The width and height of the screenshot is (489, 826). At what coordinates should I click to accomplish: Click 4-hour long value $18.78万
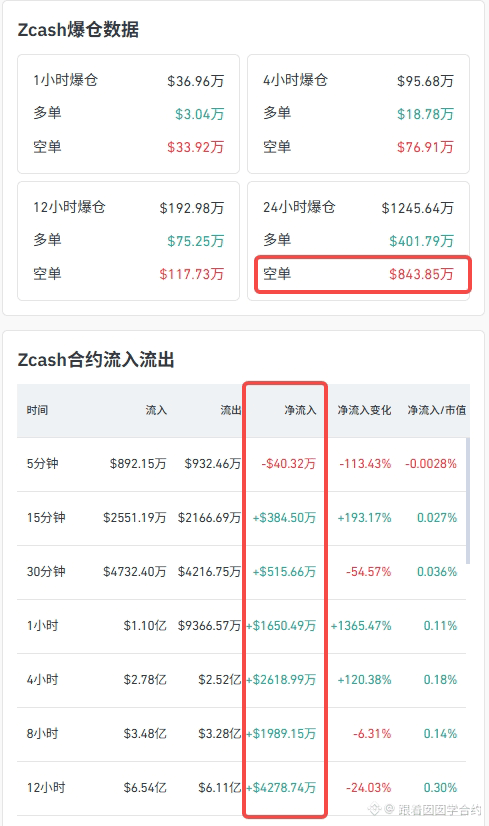click(x=425, y=114)
